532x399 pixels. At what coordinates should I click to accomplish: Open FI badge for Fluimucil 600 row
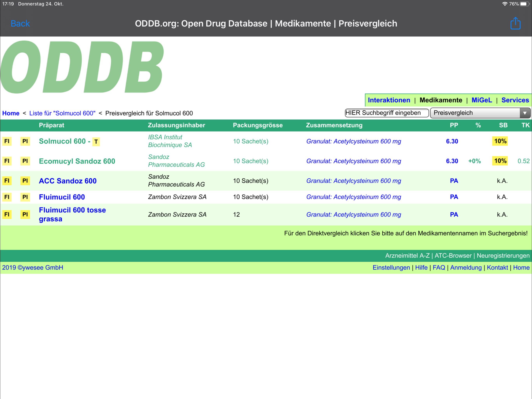coord(7,197)
